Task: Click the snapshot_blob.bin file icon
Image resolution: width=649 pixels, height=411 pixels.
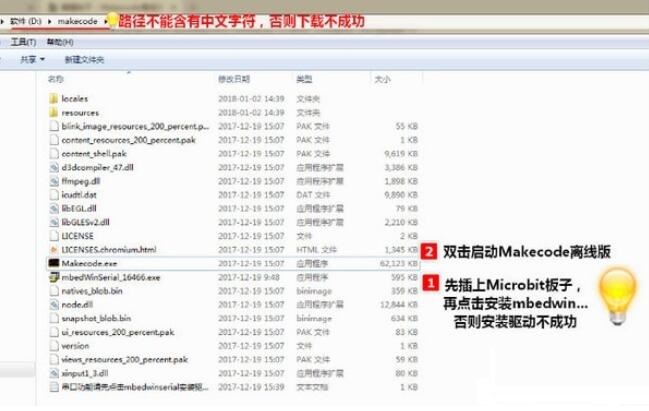Action: [54, 318]
